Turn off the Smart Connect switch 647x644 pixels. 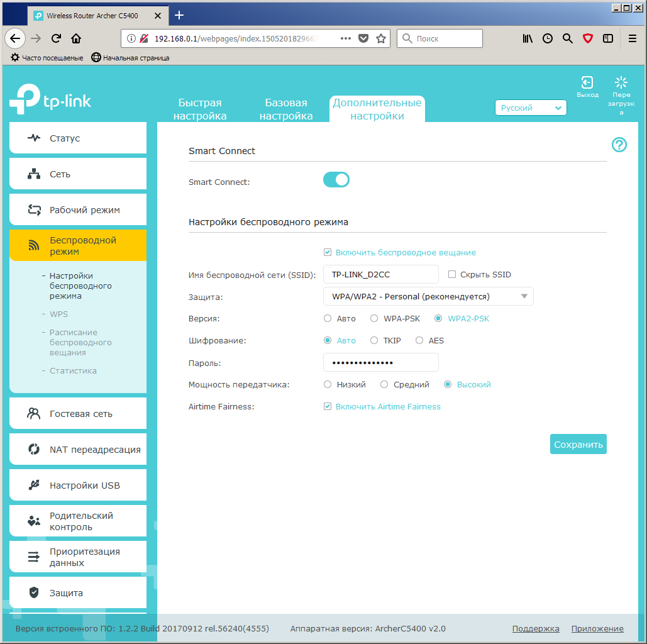[336, 180]
